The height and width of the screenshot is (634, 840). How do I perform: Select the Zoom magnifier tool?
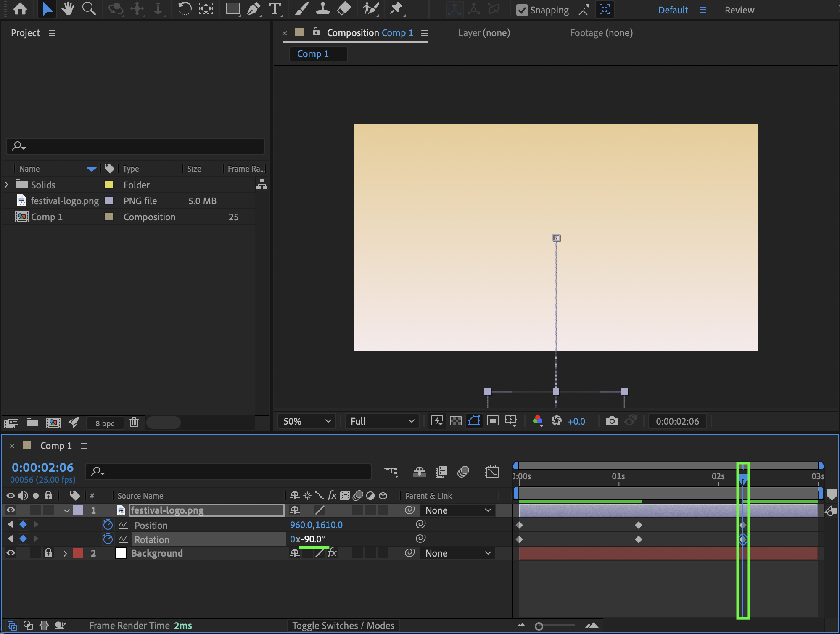[x=89, y=9]
